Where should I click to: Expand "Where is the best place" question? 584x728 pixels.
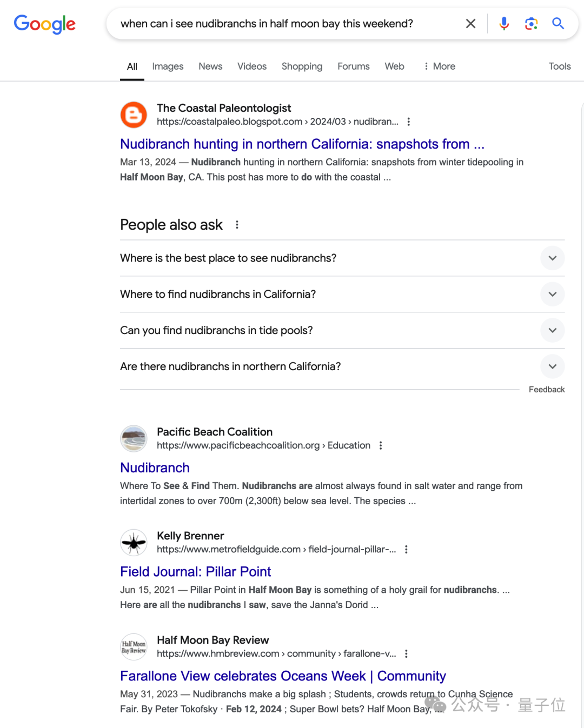pyautogui.click(x=552, y=258)
